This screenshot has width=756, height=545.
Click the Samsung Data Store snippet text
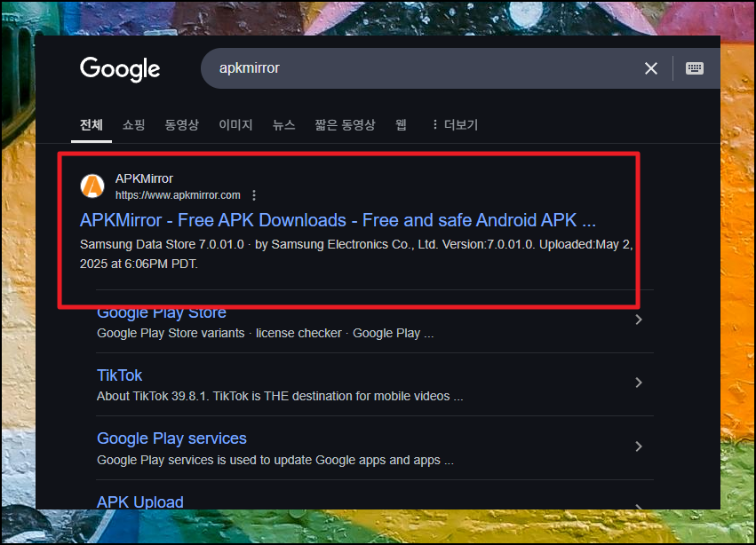(x=356, y=254)
